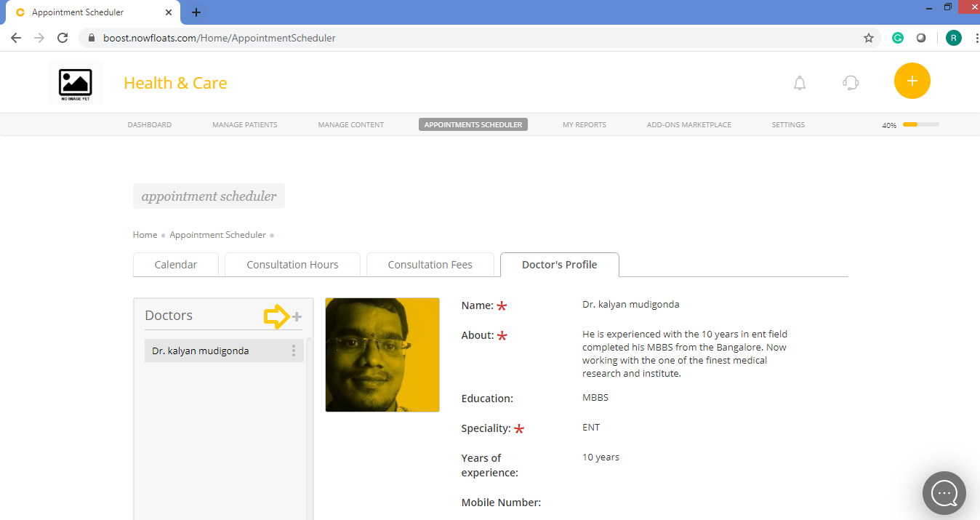980x520 pixels.
Task: Click the Home breadcrumb link
Action: coord(145,235)
